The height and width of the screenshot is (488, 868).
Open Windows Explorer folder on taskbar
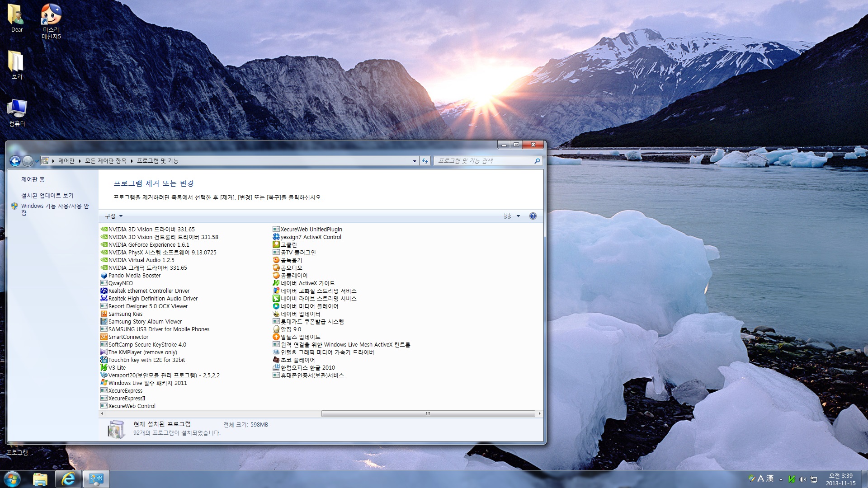[x=40, y=479]
